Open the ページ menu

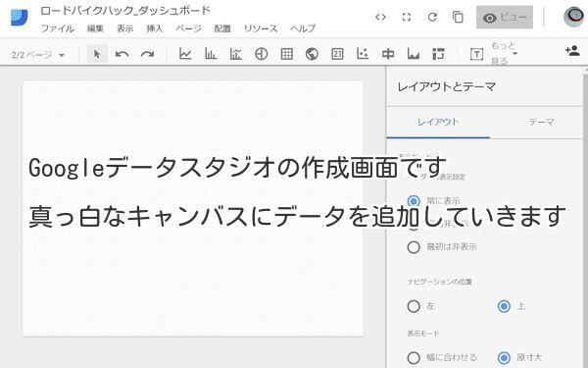tap(188, 28)
